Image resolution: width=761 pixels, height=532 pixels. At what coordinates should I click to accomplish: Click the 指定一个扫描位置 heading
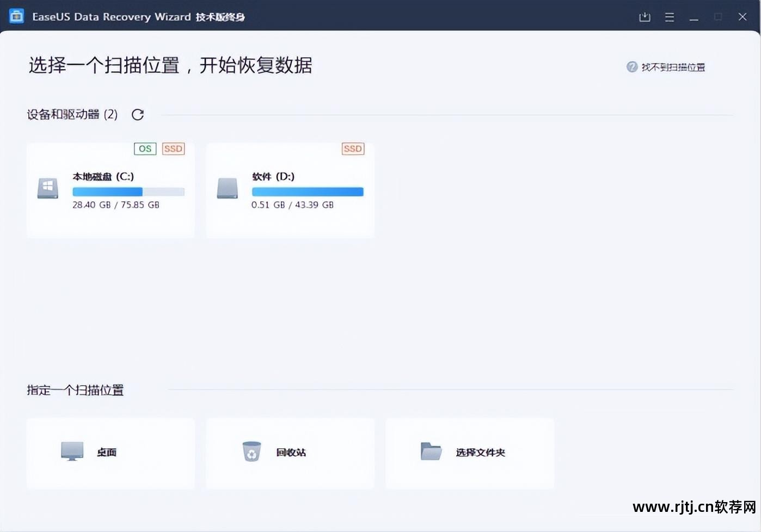[76, 390]
